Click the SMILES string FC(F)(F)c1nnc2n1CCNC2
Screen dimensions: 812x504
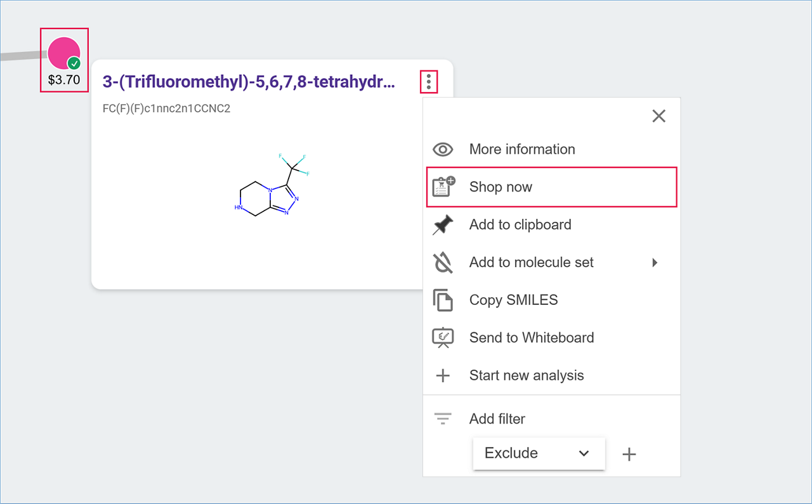click(x=166, y=108)
